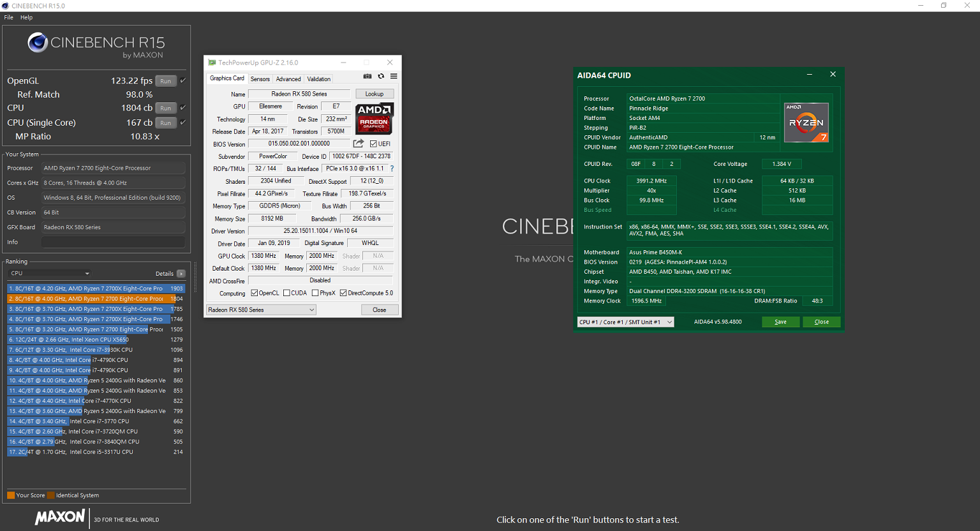Run the CPU Single Core benchmark
This screenshot has width=980, height=531.
(x=166, y=123)
